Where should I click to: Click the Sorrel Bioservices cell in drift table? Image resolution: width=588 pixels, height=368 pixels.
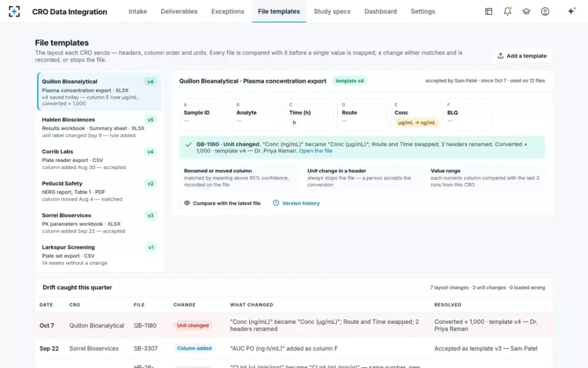click(94, 348)
